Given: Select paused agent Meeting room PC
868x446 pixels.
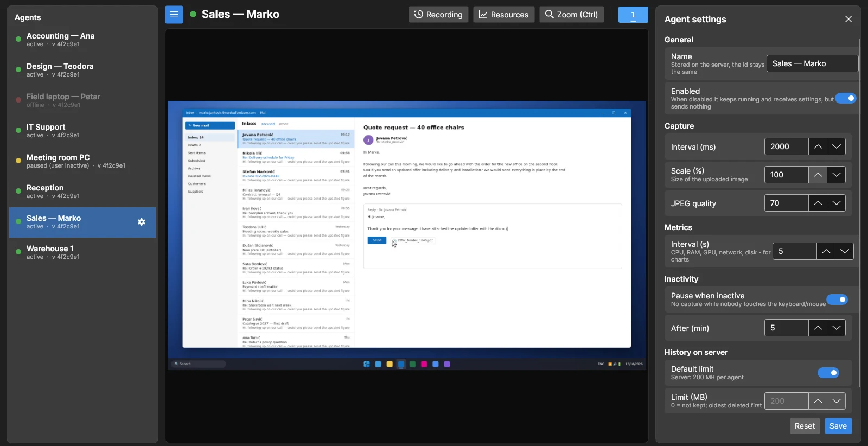Looking at the screenshot, I should tap(82, 161).
